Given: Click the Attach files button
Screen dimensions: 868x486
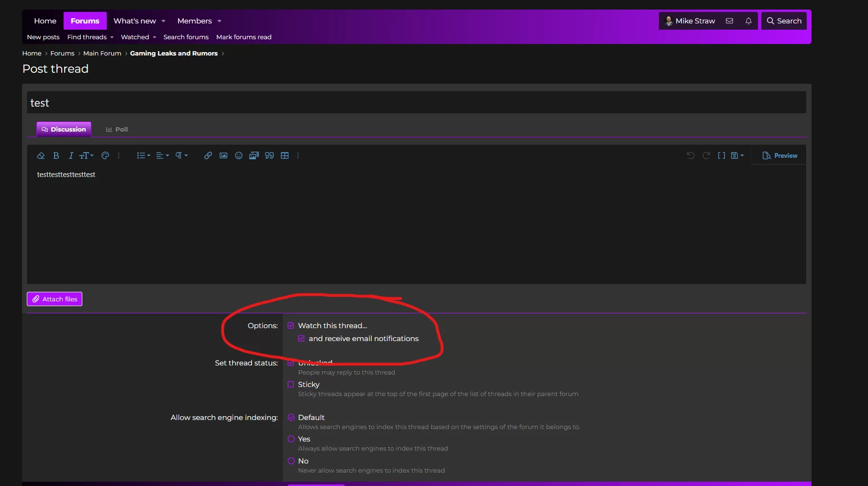Looking at the screenshot, I should tap(55, 299).
